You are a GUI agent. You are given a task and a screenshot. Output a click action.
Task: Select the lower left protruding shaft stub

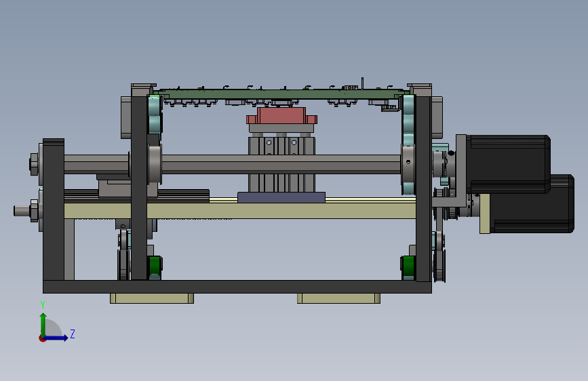coord(22,211)
